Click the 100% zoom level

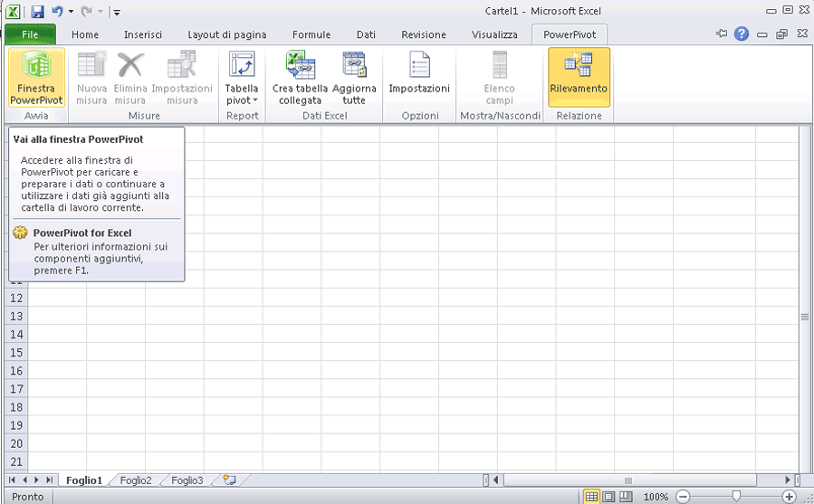click(x=656, y=497)
